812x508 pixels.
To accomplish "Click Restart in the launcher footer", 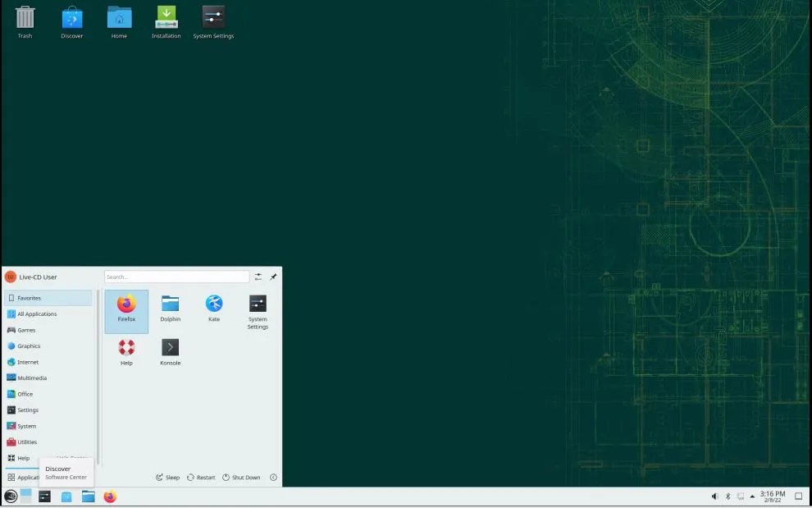I will pyautogui.click(x=201, y=477).
